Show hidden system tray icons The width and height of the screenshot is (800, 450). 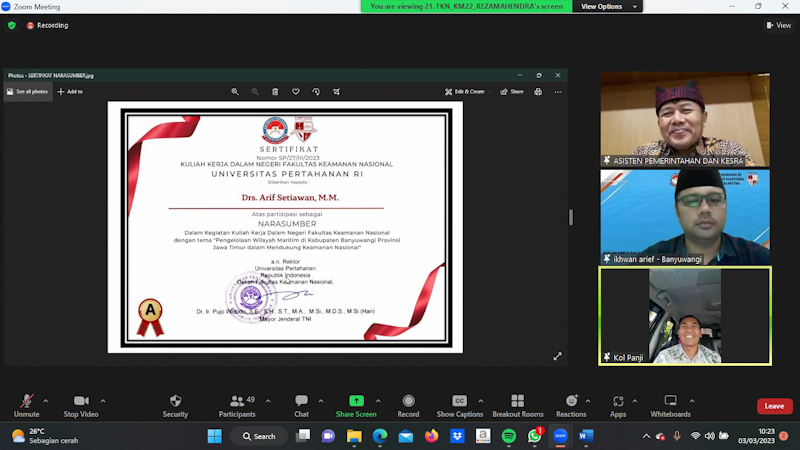646,436
